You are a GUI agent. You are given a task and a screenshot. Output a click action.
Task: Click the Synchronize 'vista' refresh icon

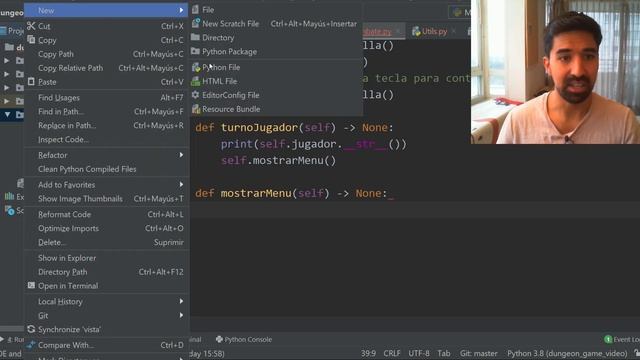click(31, 329)
